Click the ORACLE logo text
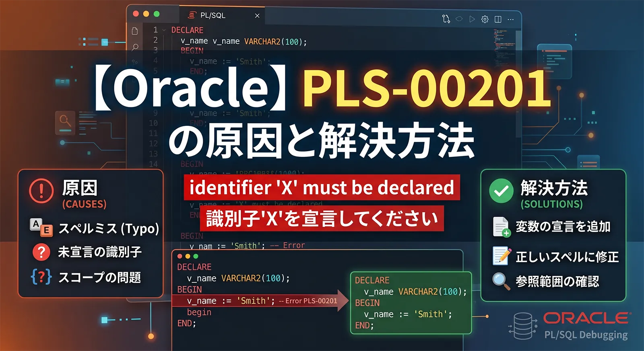Image resolution: width=644 pixels, height=351 pixels. click(587, 318)
